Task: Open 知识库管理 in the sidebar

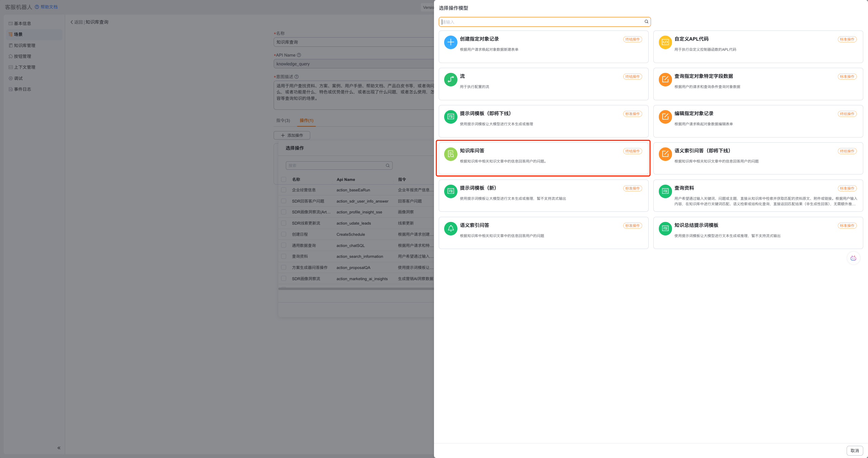Action: 24,45
